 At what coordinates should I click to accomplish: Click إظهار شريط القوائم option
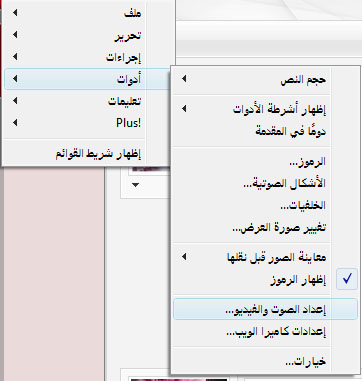point(88,154)
